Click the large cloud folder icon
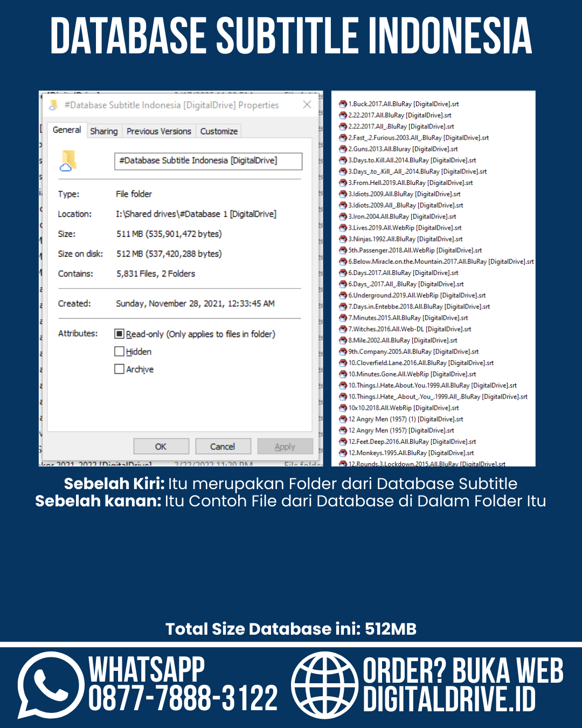Image resolution: width=582 pixels, height=728 pixels. coord(67,161)
